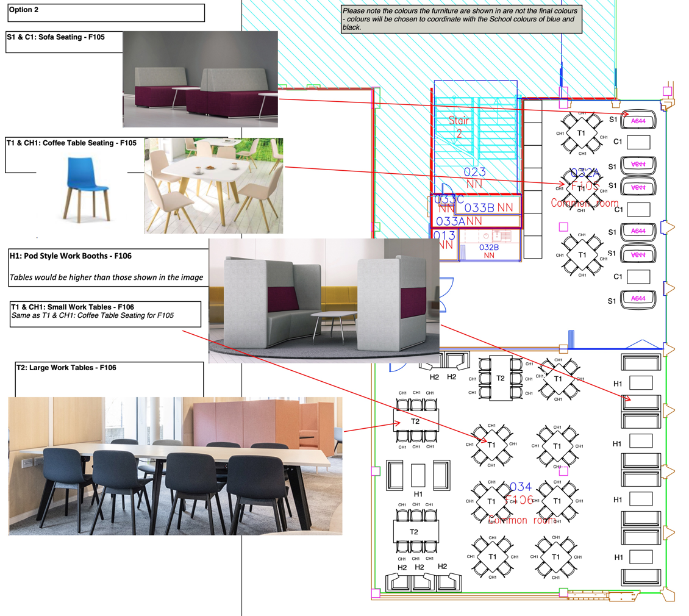Select the pod style work booths photo
This screenshot has width=689, height=616.
click(x=324, y=301)
